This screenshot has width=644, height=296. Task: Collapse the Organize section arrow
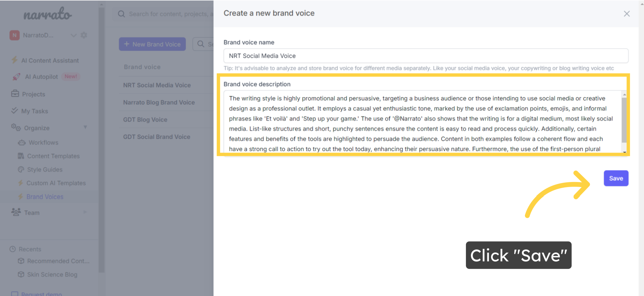(85, 127)
